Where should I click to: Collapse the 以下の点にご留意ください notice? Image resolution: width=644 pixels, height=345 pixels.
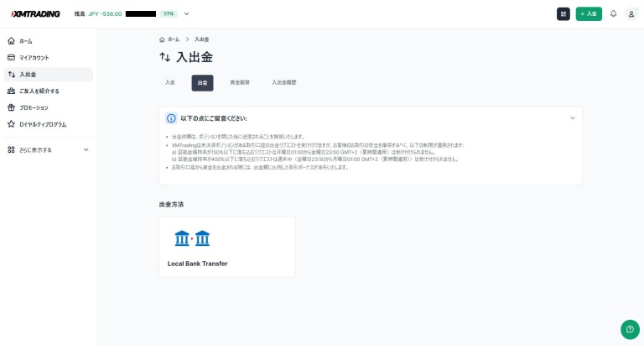pos(573,118)
